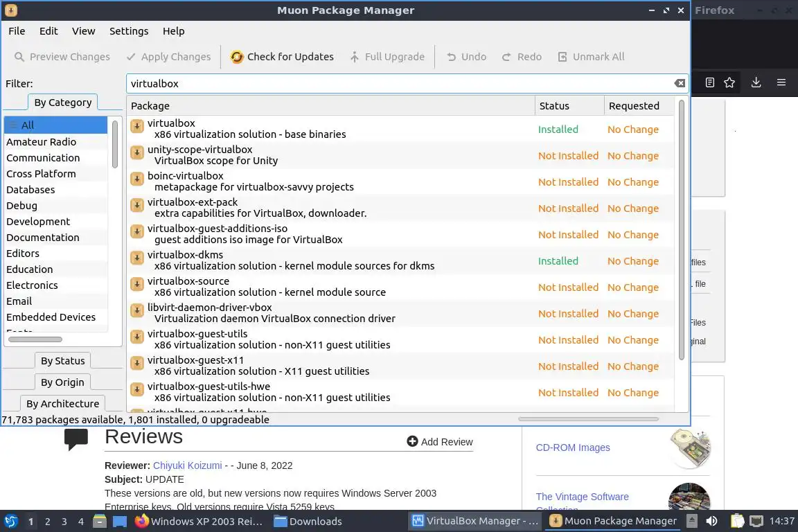Open the taskbar start menu icon
The image size is (798, 532).
point(10,522)
